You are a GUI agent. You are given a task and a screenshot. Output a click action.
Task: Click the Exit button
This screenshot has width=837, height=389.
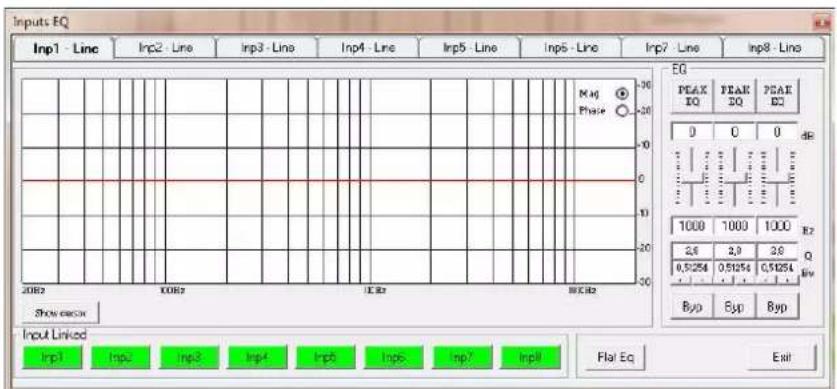pos(782,357)
